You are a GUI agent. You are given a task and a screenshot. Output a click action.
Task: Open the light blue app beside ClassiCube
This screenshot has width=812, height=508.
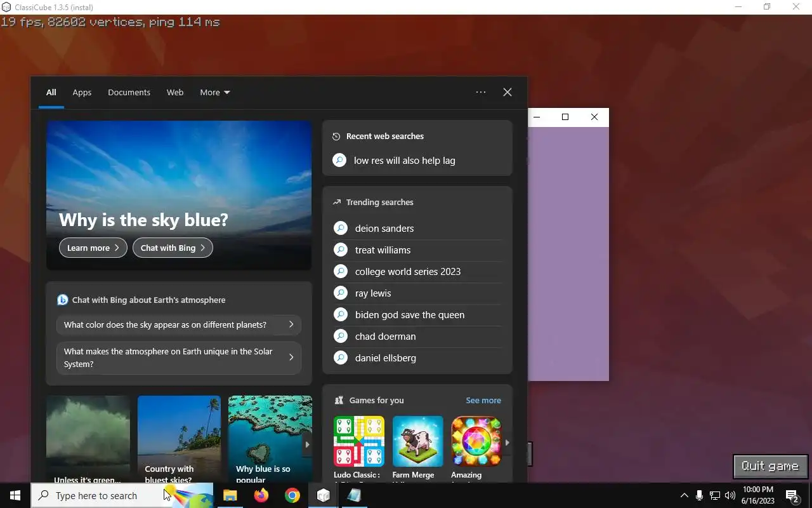[x=354, y=495]
